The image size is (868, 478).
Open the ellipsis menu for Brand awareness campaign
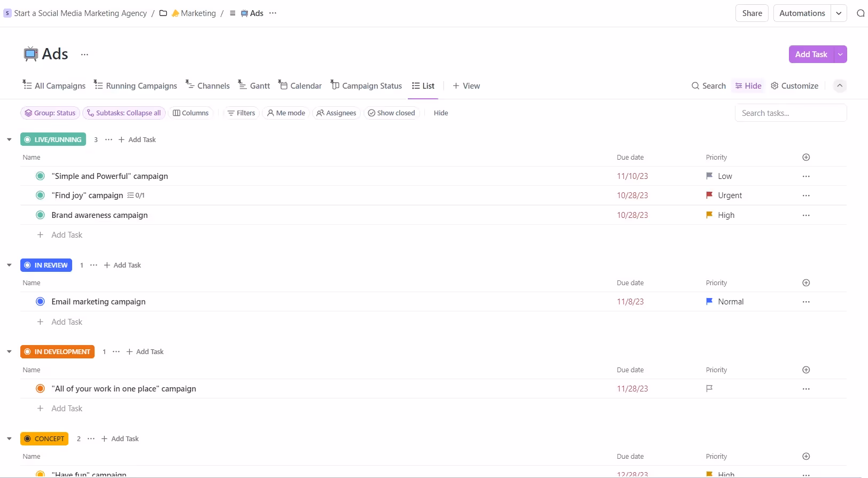(806, 215)
